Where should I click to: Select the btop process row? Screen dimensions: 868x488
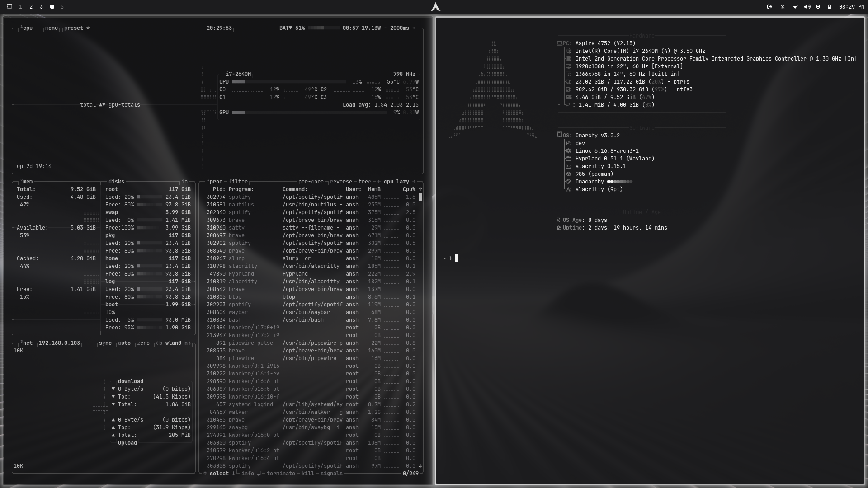tap(311, 297)
